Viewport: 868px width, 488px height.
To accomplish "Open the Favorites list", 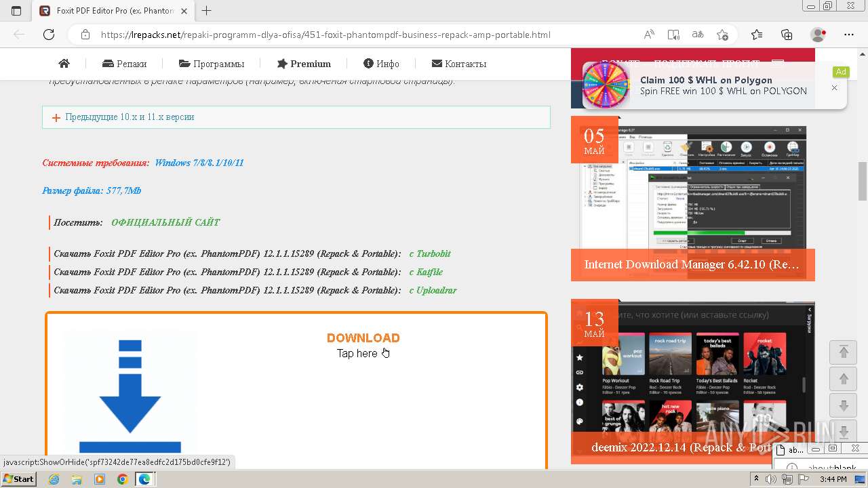I will [757, 35].
